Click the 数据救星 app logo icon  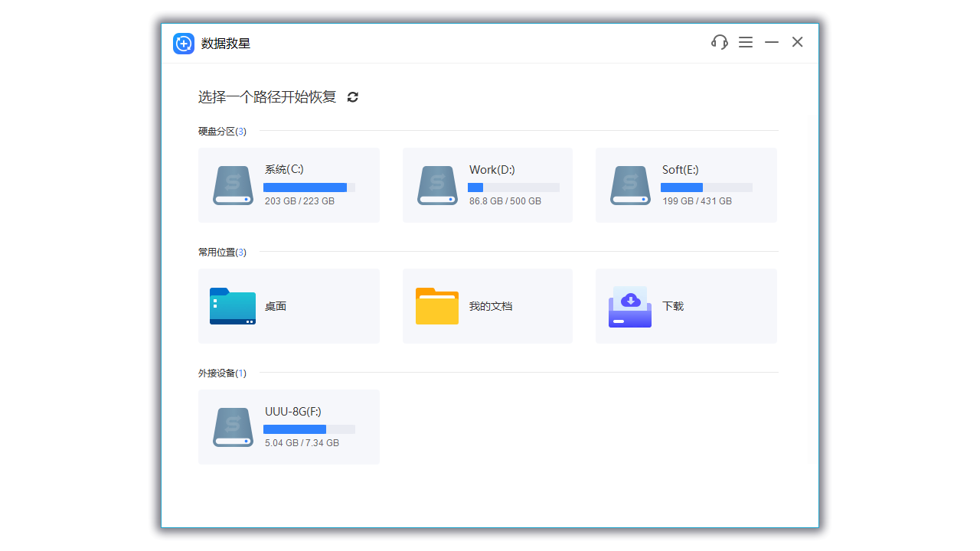click(183, 44)
